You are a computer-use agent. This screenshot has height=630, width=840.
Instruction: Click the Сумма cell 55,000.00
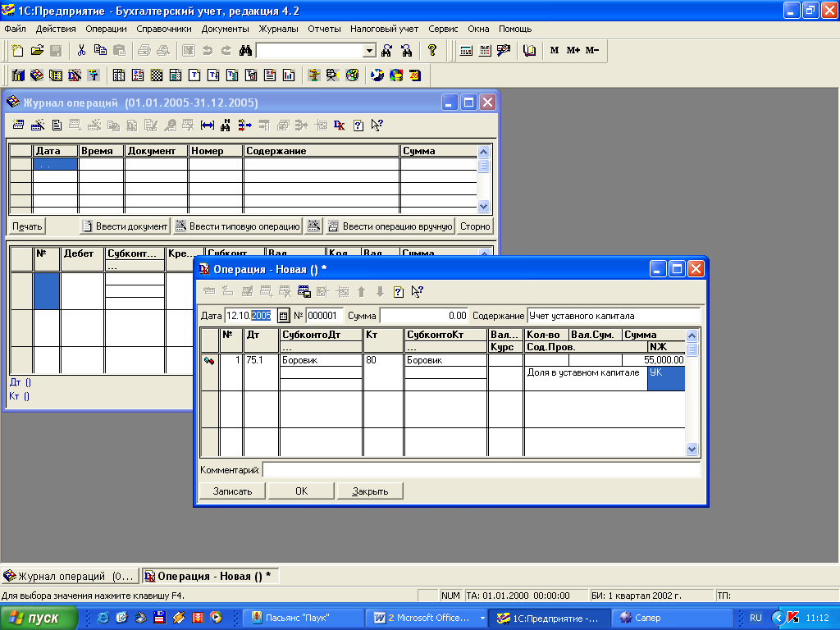pos(654,361)
